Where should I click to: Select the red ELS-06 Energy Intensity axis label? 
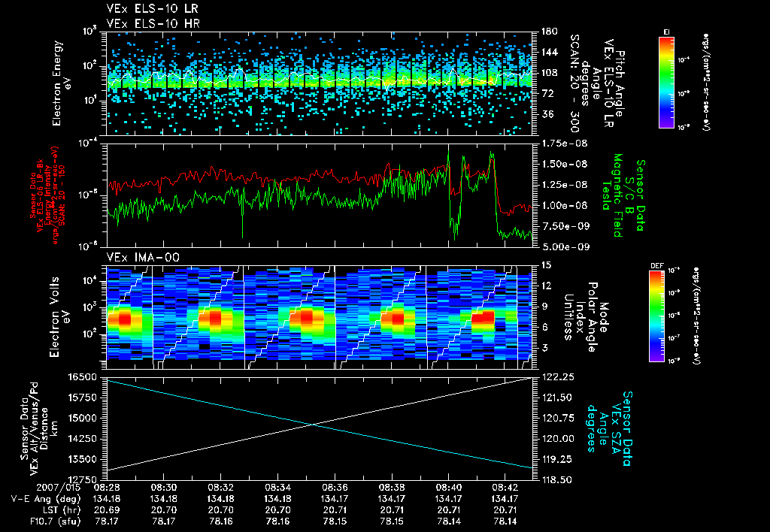(47, 195)
